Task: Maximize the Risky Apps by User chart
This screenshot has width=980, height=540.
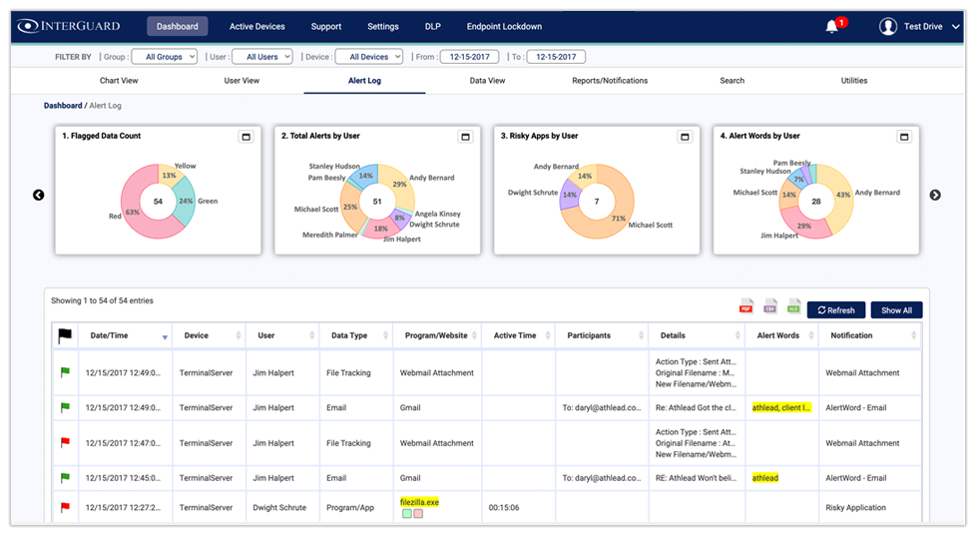Action: click(685, 137)
